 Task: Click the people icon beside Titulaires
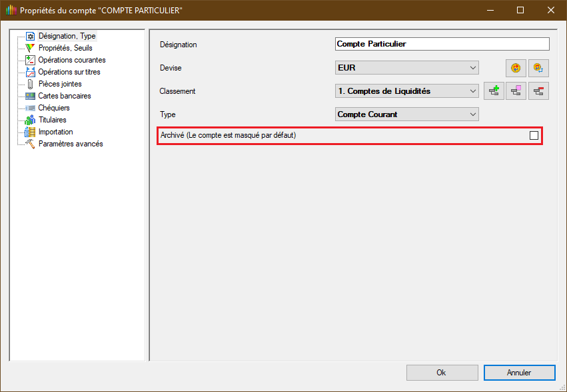[30, 120]
